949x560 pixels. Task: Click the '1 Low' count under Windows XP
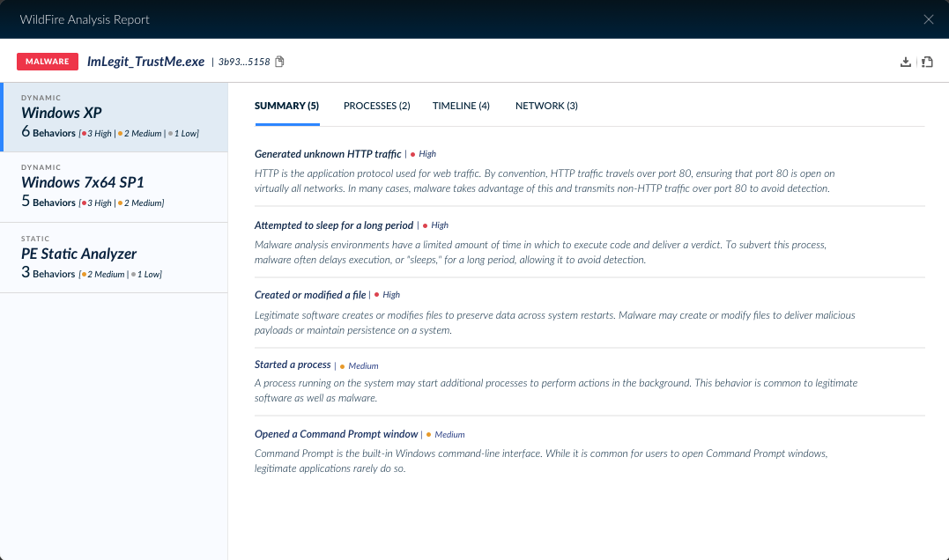click(x=186, y=134)
